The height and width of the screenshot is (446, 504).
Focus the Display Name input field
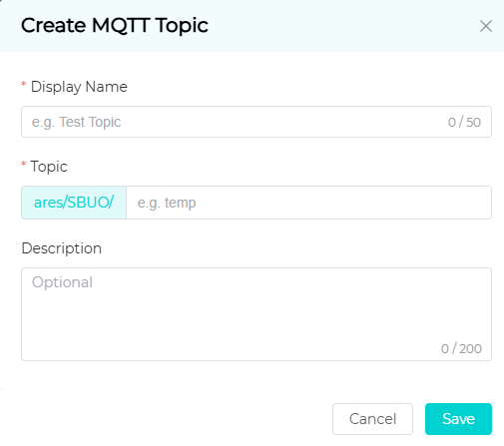point(256,122)
